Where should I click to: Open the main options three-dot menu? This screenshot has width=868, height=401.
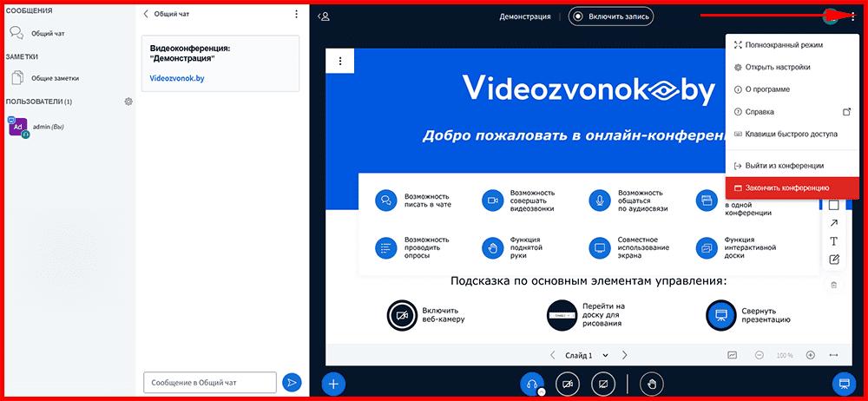click(x=852, y=16)
